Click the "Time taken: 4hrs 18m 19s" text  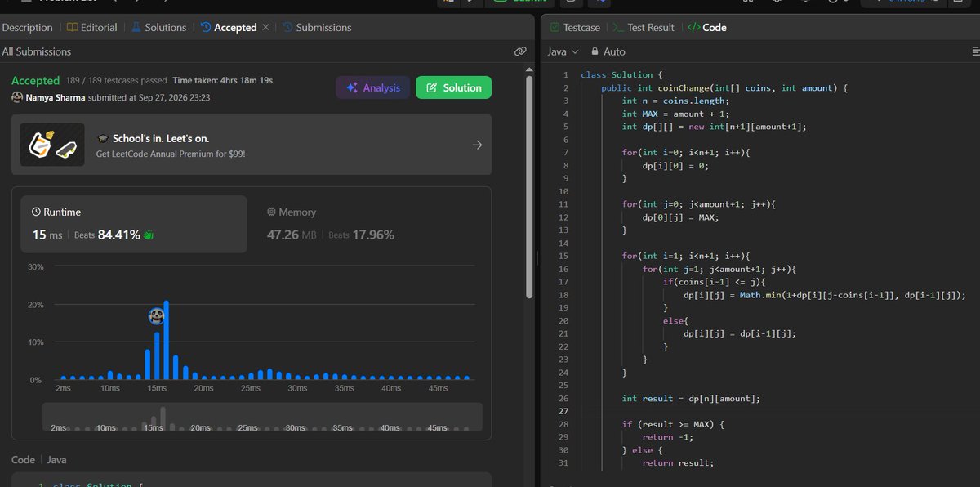[x=222, y=81]
